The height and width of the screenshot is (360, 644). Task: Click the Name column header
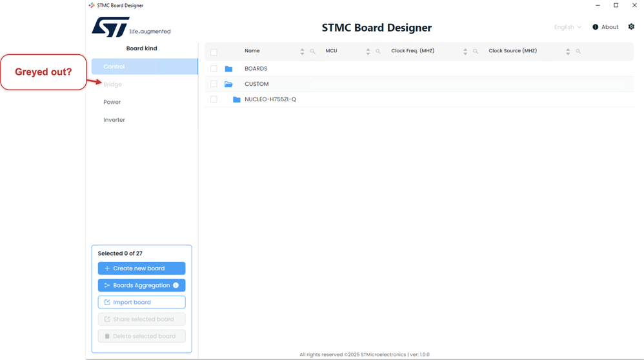pos(252,51)
